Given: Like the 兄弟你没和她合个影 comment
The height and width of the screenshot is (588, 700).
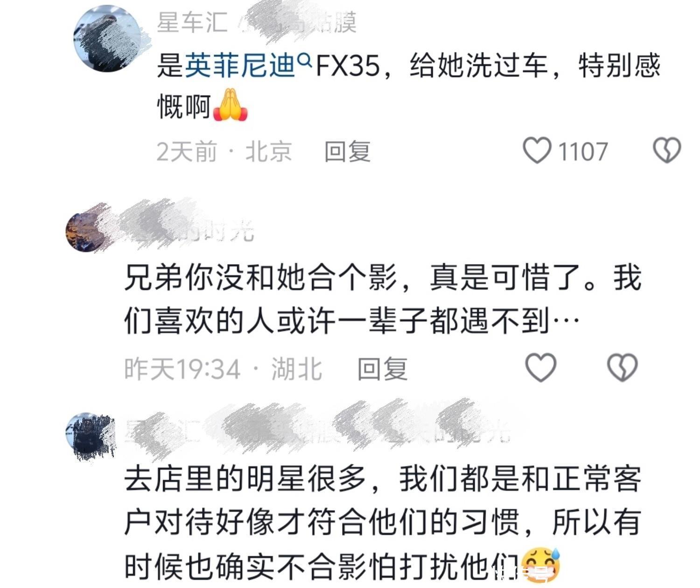Looking at the screenshot, I should pos(541,367).
